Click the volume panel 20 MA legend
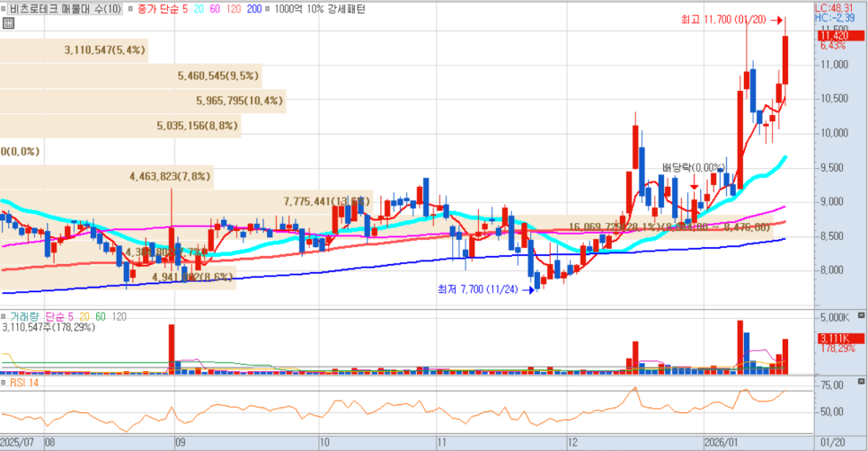The height and width of the screenshot is (451, 868). point(84,317)
